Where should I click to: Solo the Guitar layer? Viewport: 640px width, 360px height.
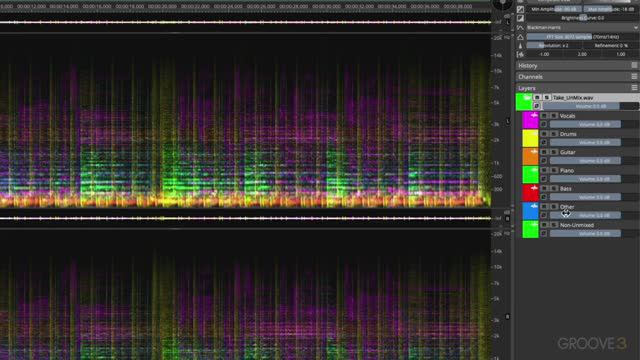[x=553, y=152]
